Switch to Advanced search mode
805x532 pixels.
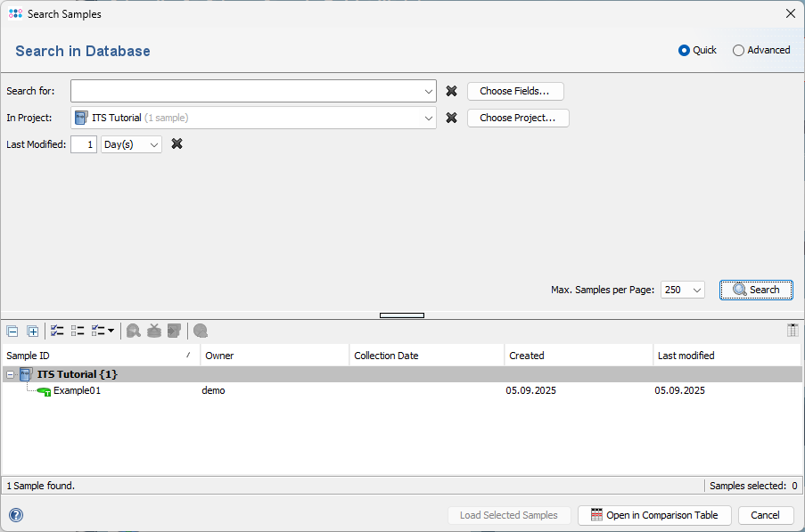[x=737, y=50]
